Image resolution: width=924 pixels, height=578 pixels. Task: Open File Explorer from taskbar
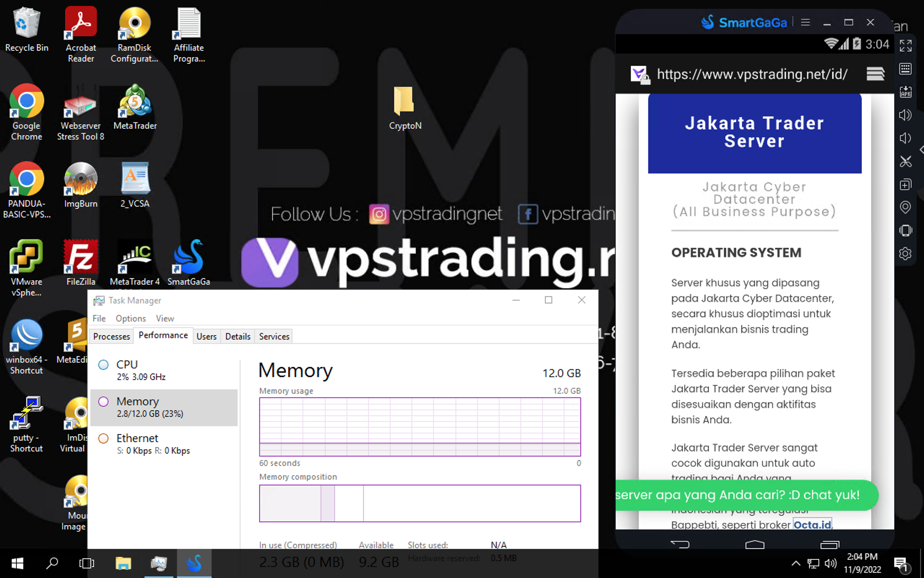[x=123, y=564]
